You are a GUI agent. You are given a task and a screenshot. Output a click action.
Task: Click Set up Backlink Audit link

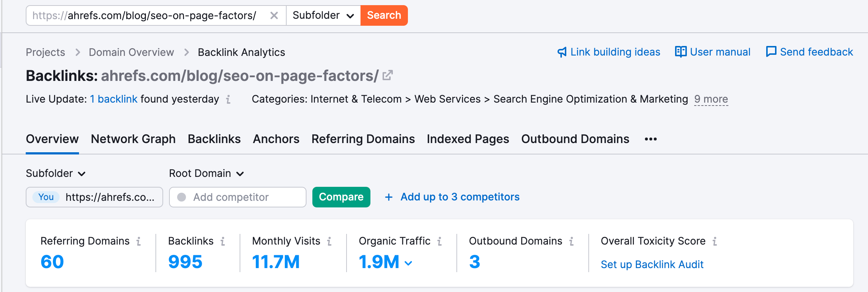[652, 264]
